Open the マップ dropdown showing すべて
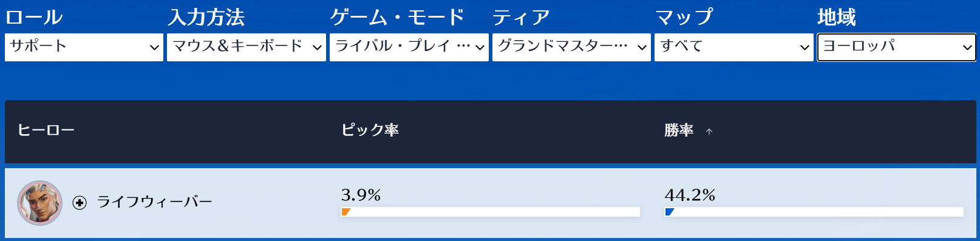 [x=734, y=47]
